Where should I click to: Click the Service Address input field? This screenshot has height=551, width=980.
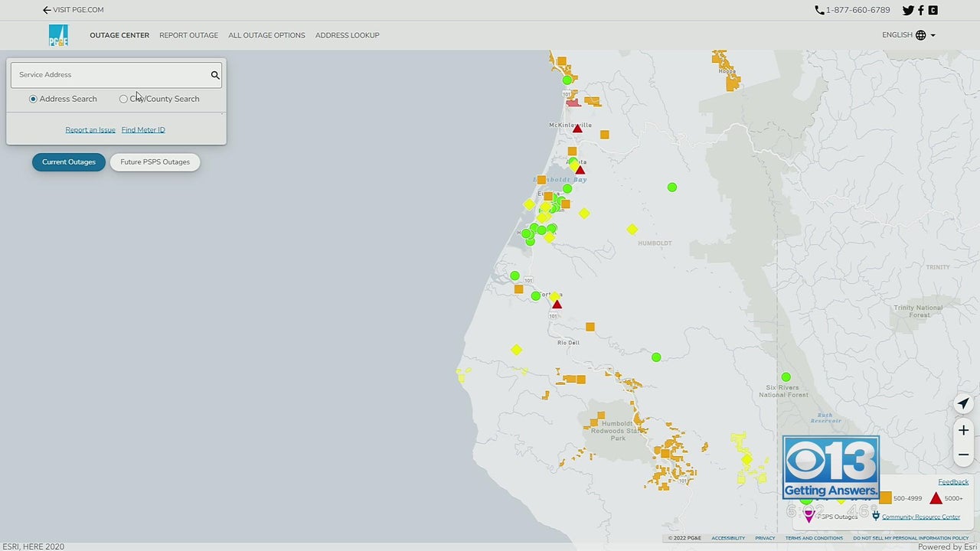[111, 75]
